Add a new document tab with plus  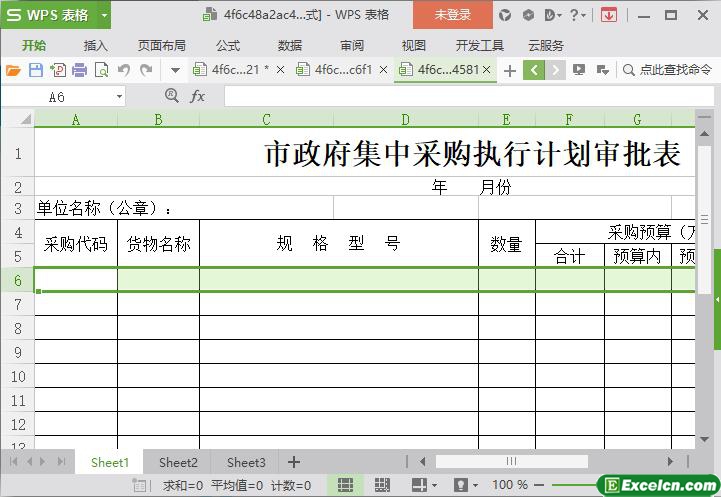(x=509, y=71)
